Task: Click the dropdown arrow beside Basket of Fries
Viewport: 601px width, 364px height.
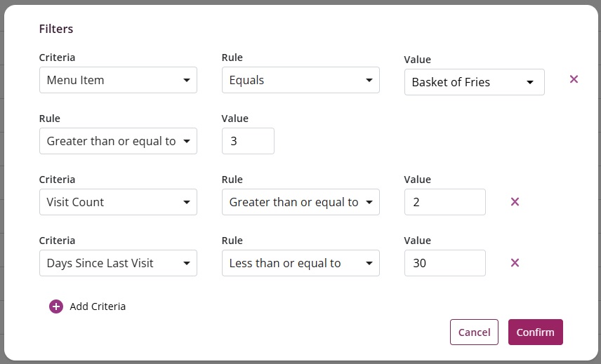Action: (x=530, y=82)
